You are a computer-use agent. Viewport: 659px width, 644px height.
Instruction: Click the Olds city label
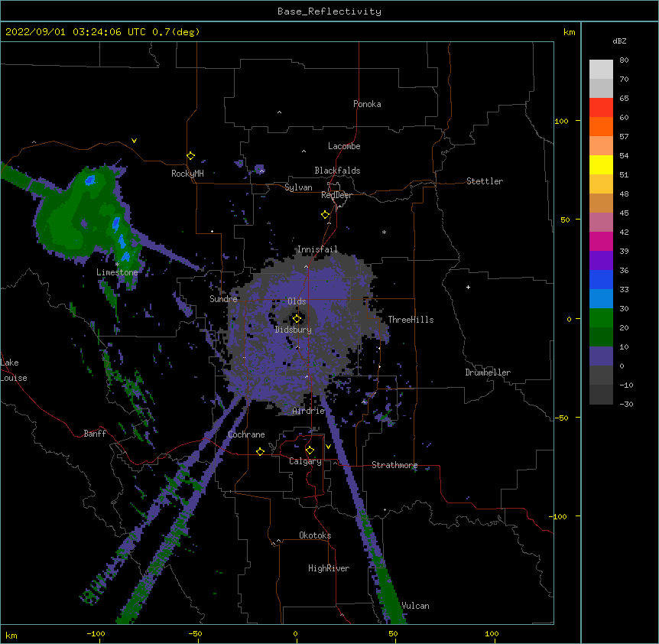[x=297, y=301]
